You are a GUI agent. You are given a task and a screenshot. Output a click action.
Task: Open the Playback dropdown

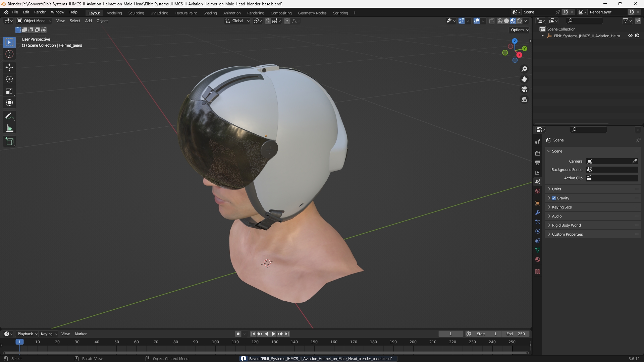coord(27,334)
